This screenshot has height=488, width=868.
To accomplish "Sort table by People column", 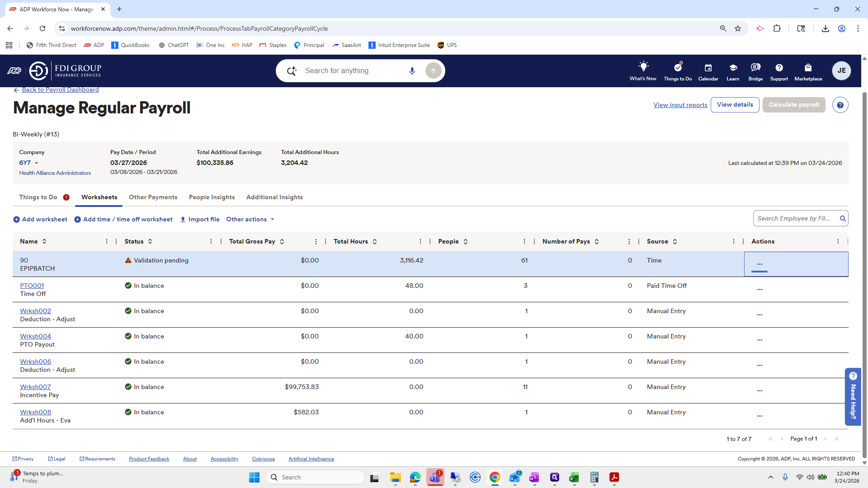I will point(466,242).
